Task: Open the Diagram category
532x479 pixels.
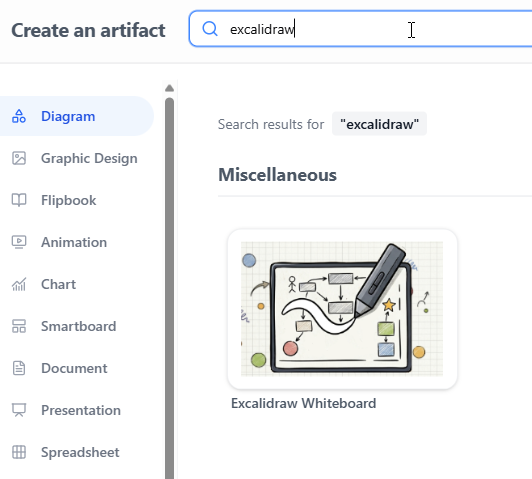Action: coord(77,116)
